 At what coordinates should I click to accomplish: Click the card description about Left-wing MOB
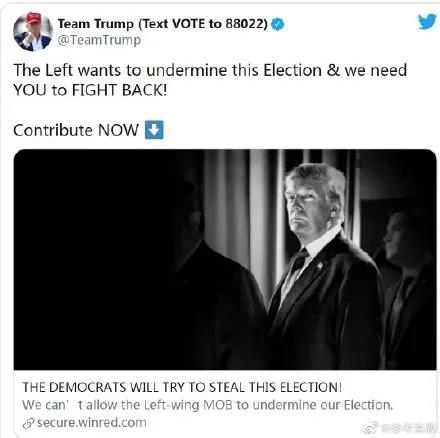208,405
